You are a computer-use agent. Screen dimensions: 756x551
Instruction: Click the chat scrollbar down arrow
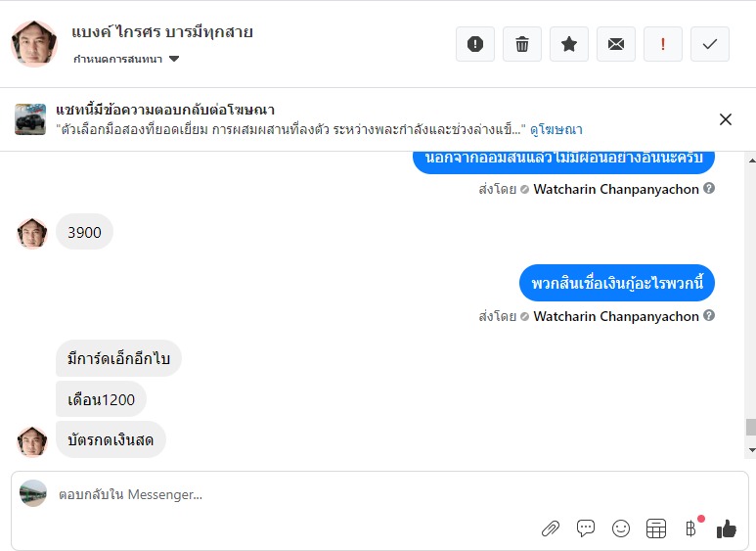(x=750, y=450)
